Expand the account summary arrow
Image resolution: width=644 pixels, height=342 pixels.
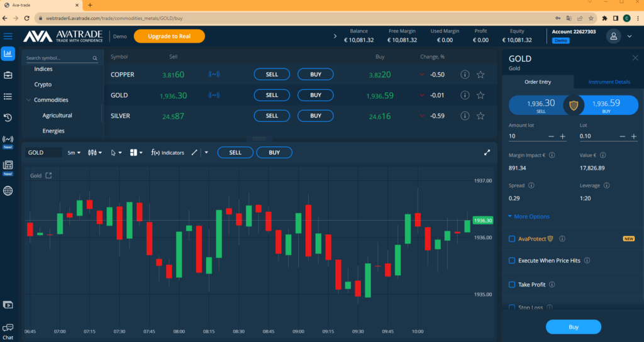(335, 36)
